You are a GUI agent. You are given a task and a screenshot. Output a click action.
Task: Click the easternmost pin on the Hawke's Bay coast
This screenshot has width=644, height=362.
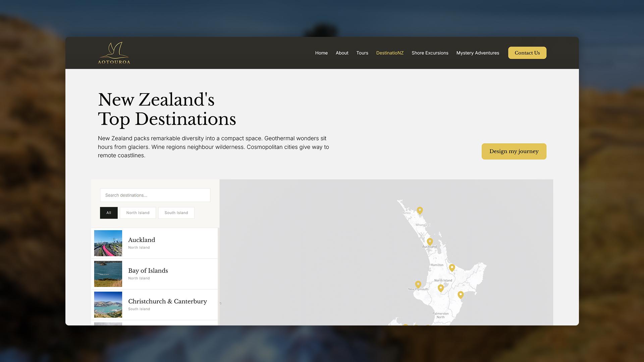(x=461, y=295)
